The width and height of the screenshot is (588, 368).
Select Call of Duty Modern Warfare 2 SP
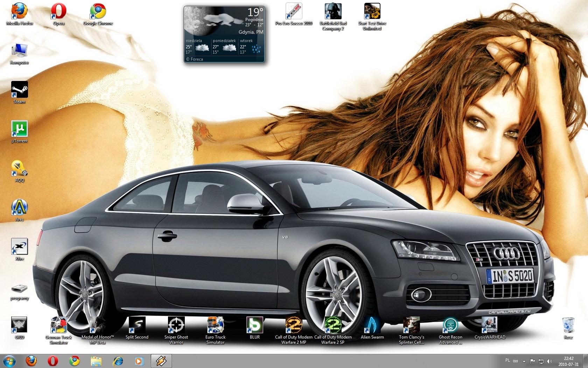pos(333,331)
